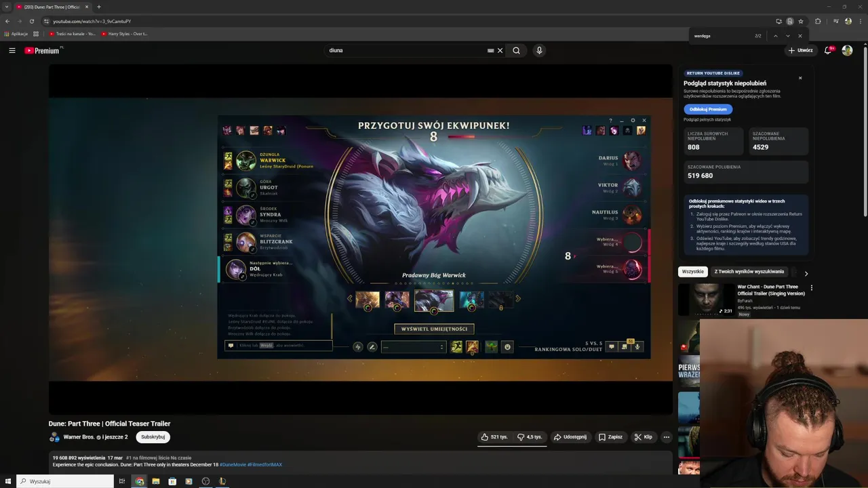Open YouTube notifications bell
Image resolution: width=868 pixels, height=488 pixels.
click(828, 50)
